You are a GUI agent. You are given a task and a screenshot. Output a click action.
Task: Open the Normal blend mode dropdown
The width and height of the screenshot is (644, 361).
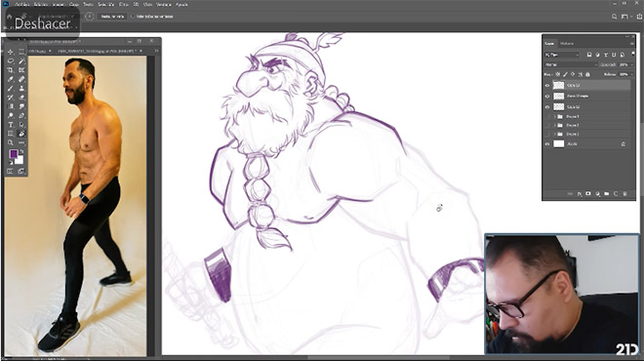571,64
